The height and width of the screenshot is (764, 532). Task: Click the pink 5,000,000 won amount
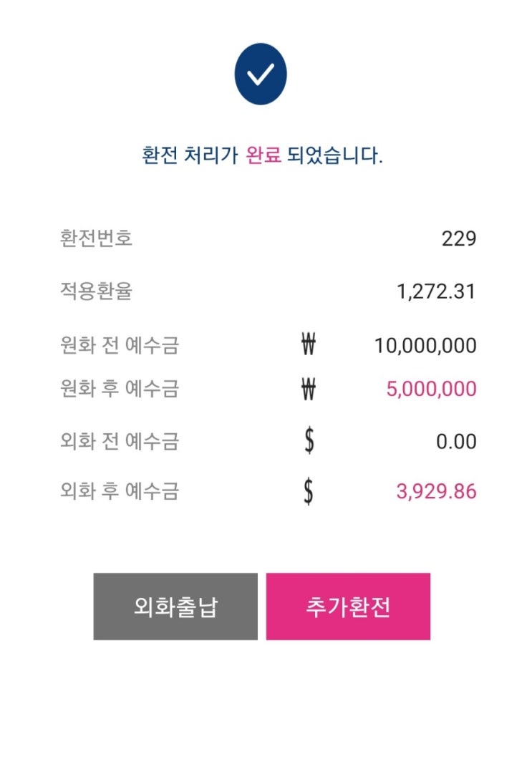click(x=430, y=390)
